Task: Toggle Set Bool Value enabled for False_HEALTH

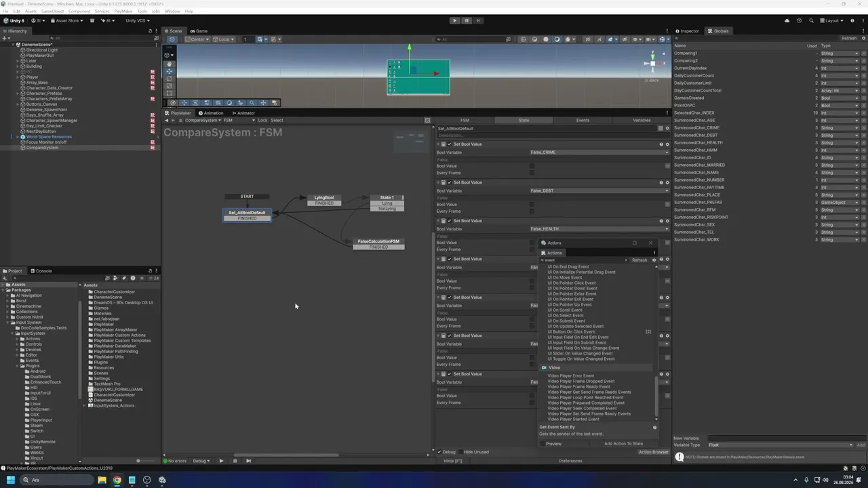Action: [449, 221]
